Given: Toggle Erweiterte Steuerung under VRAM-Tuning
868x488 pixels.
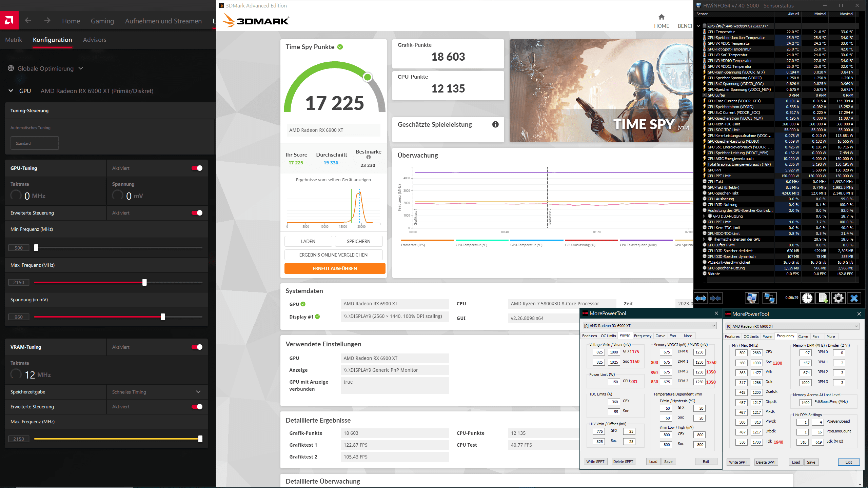Looking at the screenshot, I should 197,407.
